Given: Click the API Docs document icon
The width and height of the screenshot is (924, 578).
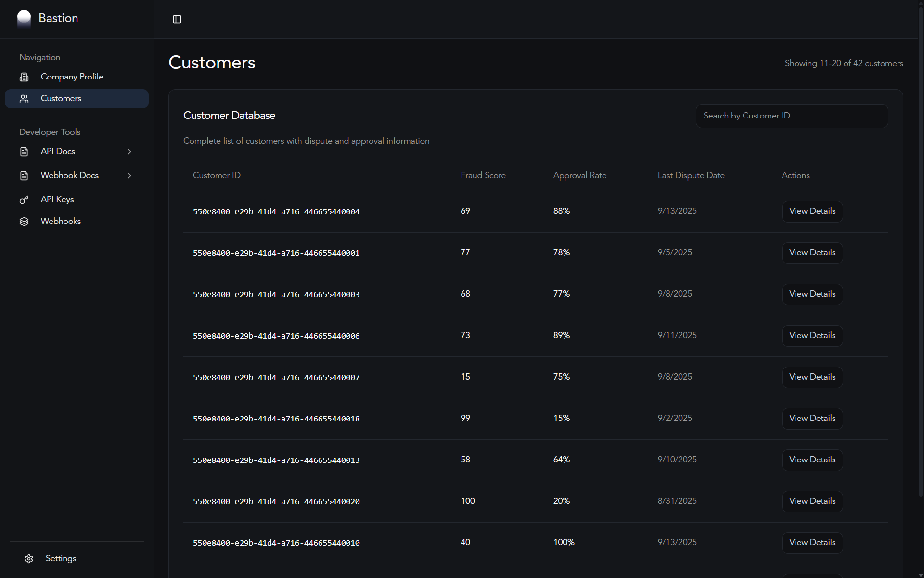Looking at the screenshot, I should point(24,152).
